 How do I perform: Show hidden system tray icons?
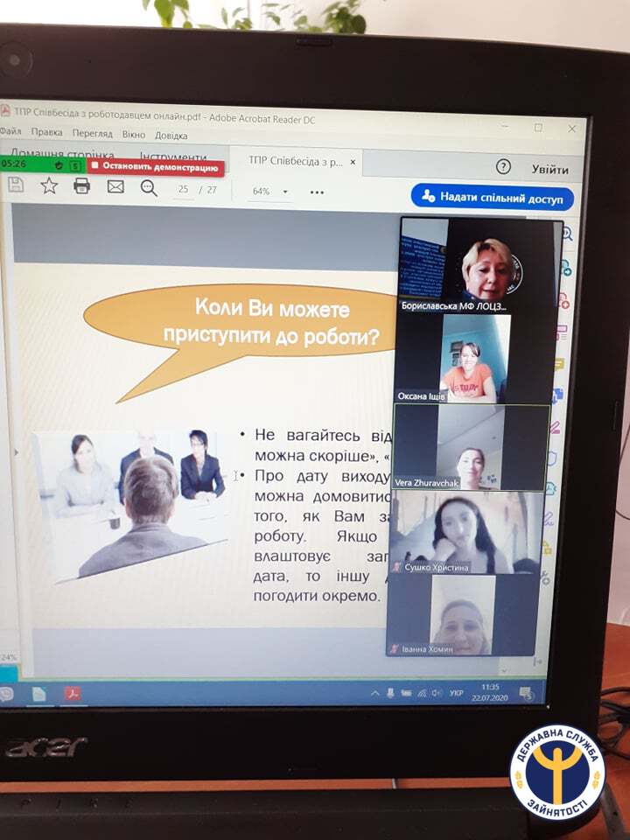tap(376, 693)
